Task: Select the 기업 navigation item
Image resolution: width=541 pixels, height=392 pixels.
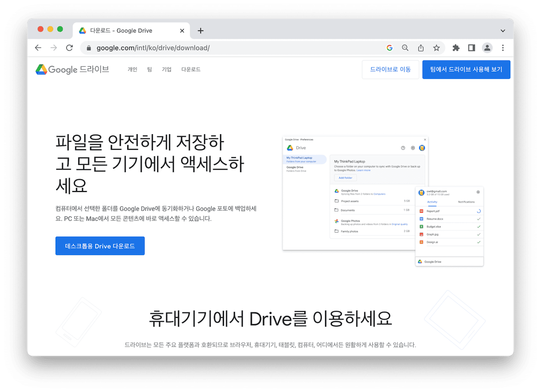Action: pos(166,69)
